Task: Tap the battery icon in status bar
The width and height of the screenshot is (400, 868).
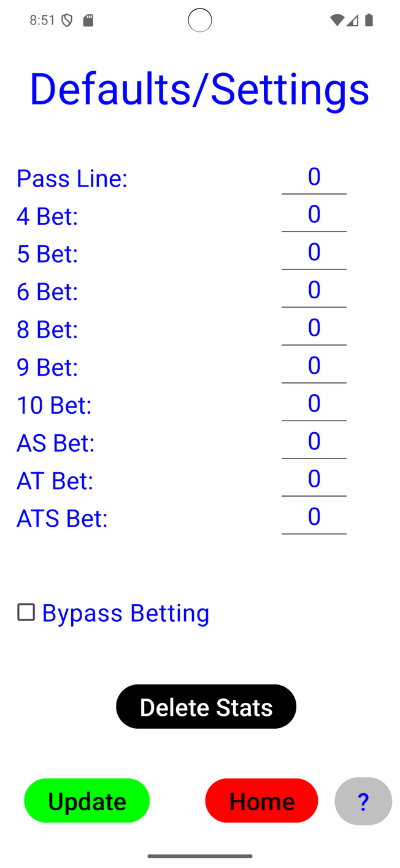Action: (369, 20)
